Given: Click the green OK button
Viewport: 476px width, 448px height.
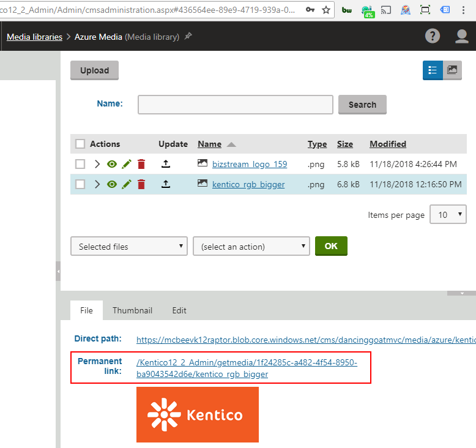Looking at the screenshot, I should coord(331,246).
